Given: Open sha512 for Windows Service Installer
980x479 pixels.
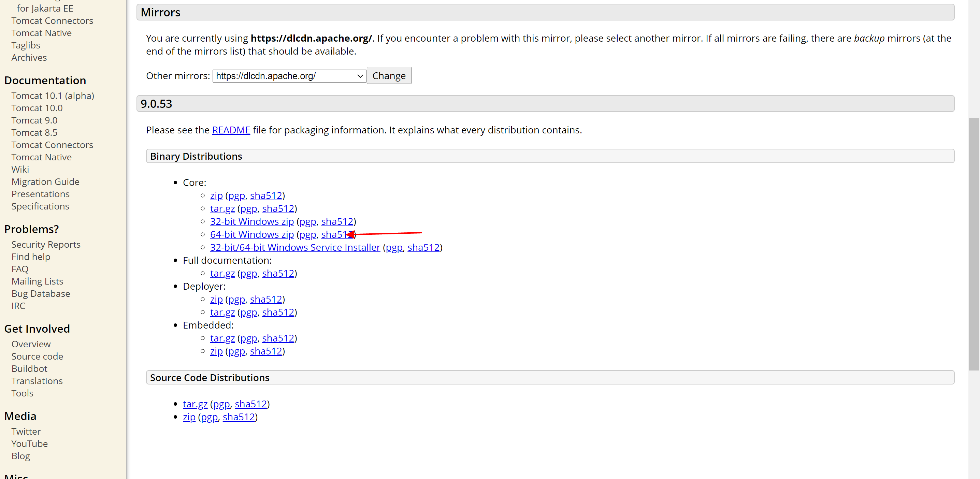Looking at the screenshot, I should coord(423,247).
